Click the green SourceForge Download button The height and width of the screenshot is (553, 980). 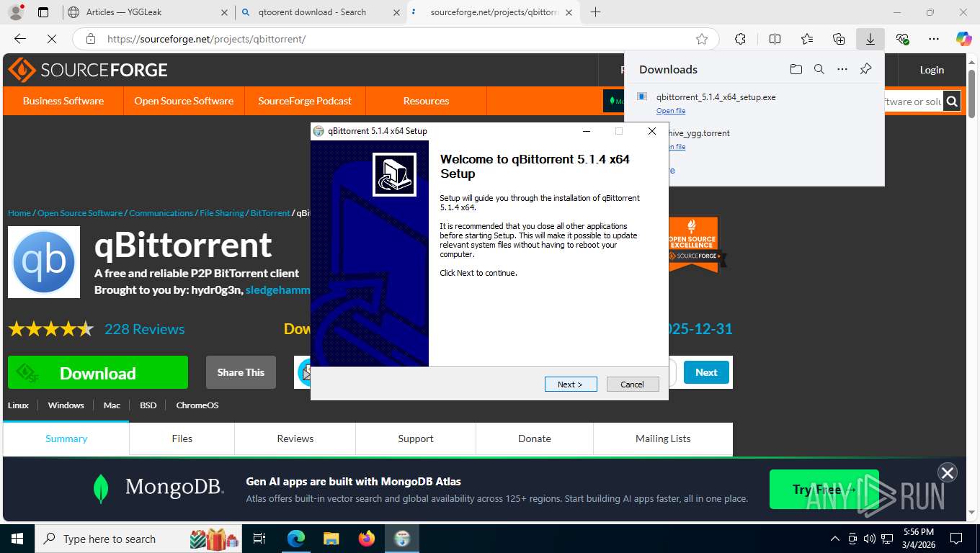[98, 372]
